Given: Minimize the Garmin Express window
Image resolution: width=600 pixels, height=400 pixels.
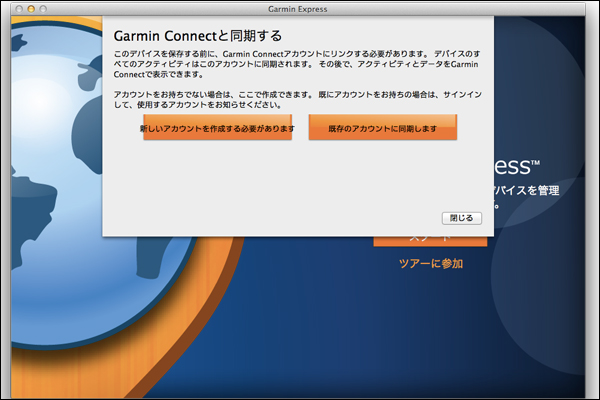Looking at the screenshot, I should click(x=31, y=9).
